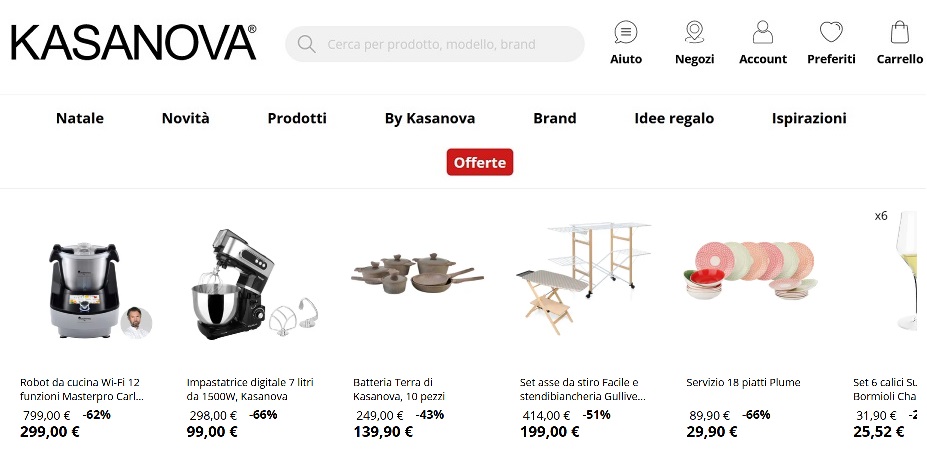Open the Impastatrice digitale 7 litri product image
927x449 pixels.
click(x=254, y=283)
